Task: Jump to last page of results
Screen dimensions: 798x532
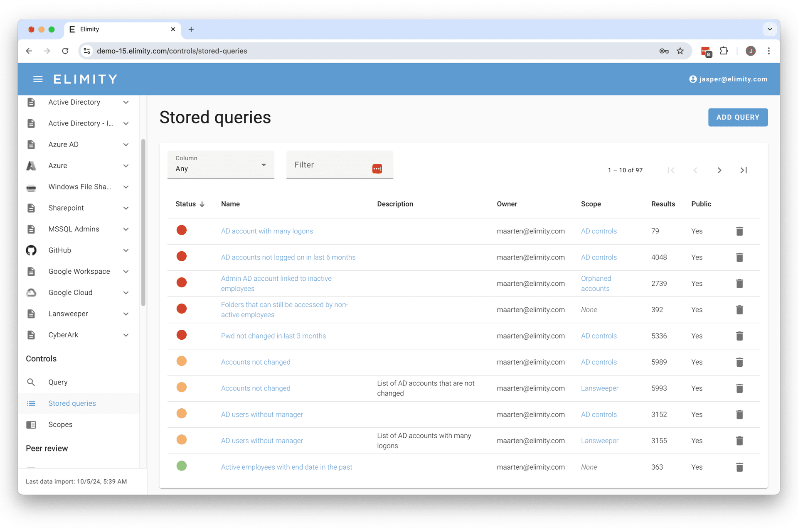Action: [x=744, y=170]
